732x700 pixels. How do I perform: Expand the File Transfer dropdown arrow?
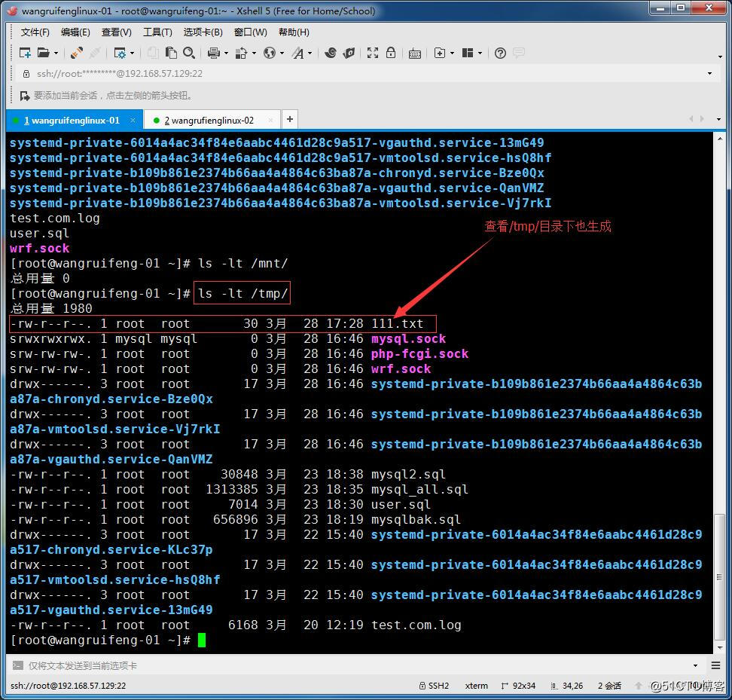(254, 53)
